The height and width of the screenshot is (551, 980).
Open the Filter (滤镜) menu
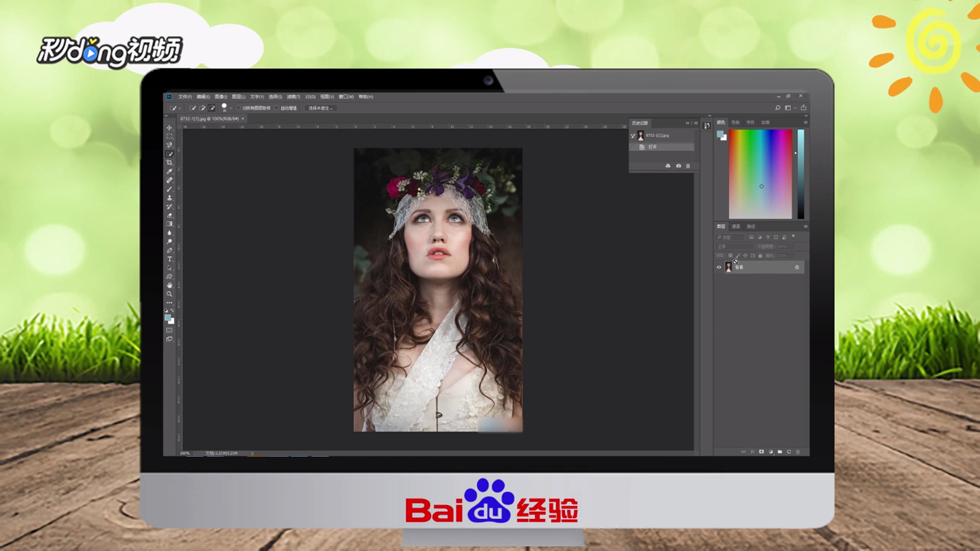293,97
